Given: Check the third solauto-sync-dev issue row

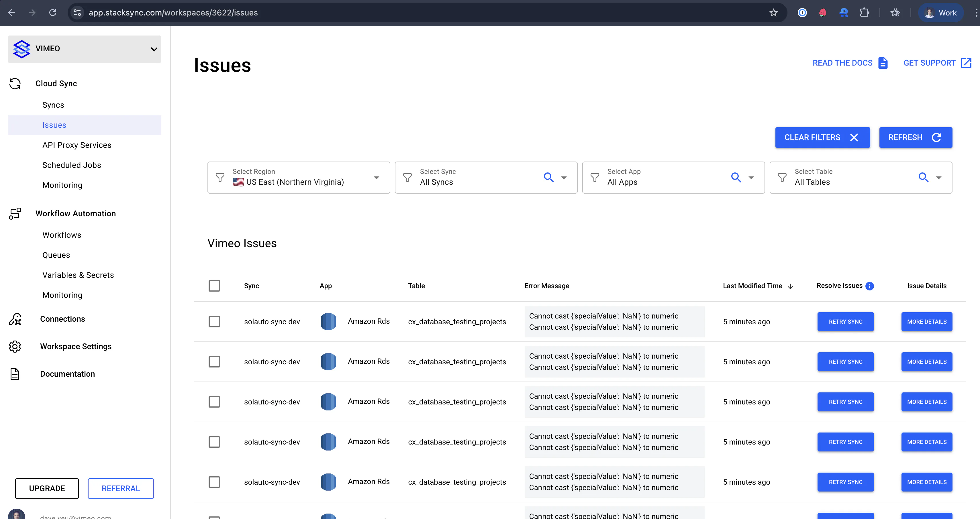Looking at the screenshot, I should (x=214, y=402).
